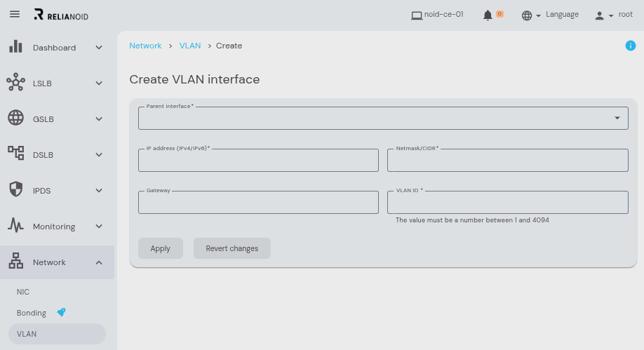Image resolution: width=644 pixels, height=350 pixels.
Task: Select GSLB label in sidebar
Action: click(x=43, y=119)
